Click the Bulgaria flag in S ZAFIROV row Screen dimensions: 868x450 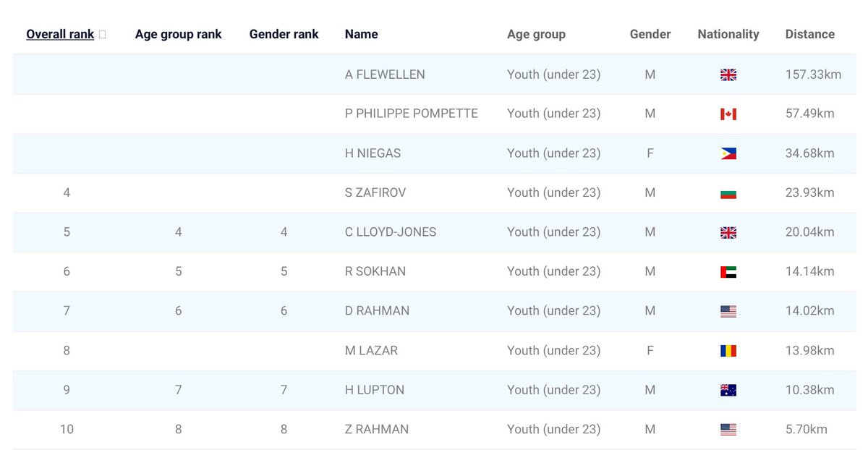pyautogui.click(x=728, y=193)
